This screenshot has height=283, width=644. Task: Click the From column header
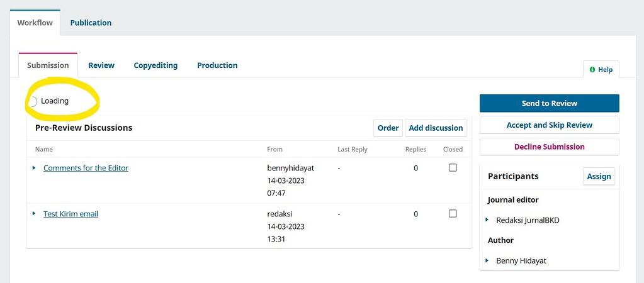[274, 149]
